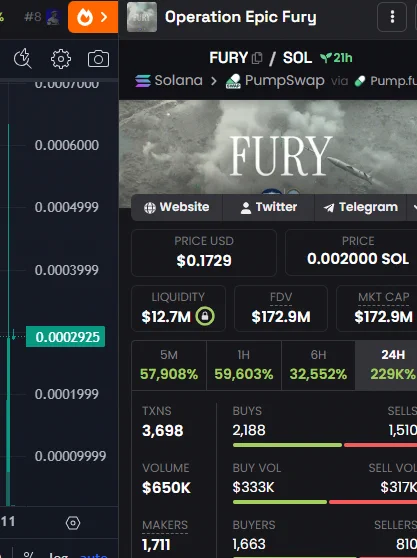Click the 0.0006000 price axis label
Screen dimensions: 417x558
pyautogui.click(x=67, y=145)
